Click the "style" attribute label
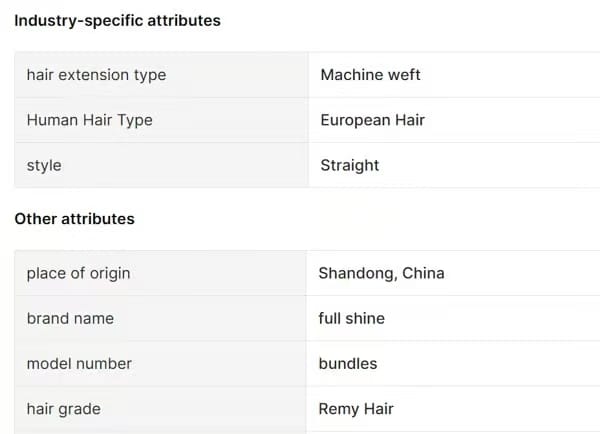Screen dimensions: 600x434 pos(44,165)
